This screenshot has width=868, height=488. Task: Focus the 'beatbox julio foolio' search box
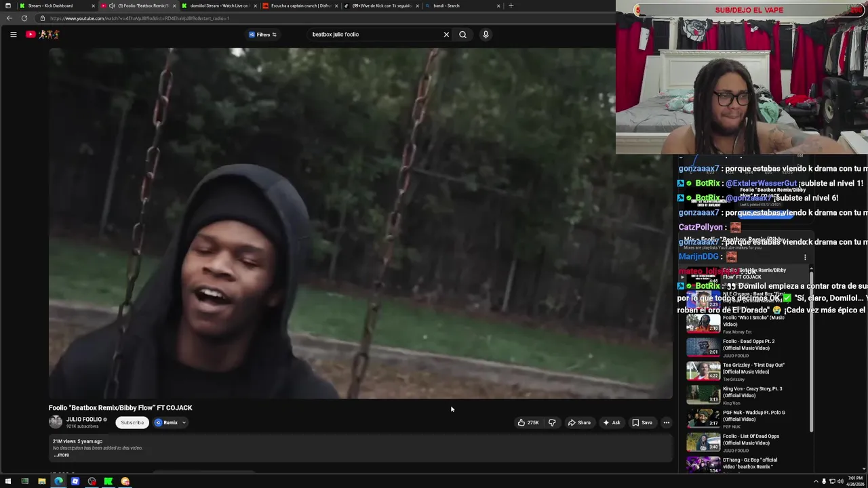pos(375,35)
